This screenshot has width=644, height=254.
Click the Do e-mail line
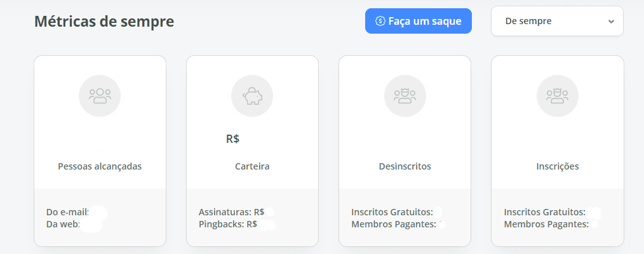(x=67, y=211)
